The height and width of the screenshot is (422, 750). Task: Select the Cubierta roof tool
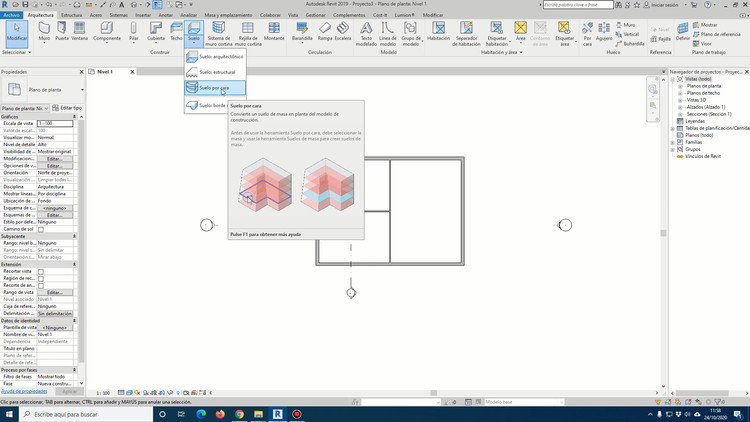155,32
